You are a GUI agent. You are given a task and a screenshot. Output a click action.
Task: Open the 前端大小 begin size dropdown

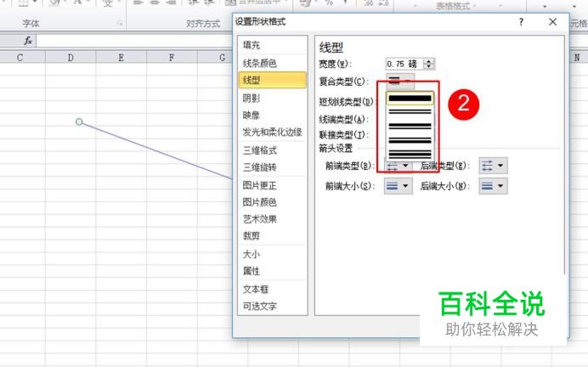[399, 185]
